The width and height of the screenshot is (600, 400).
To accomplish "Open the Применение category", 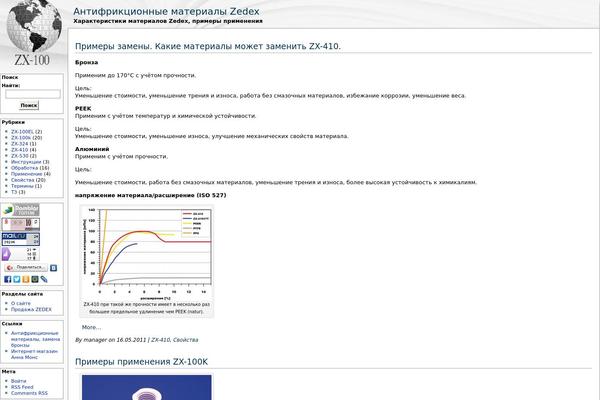I will point(27,174).
